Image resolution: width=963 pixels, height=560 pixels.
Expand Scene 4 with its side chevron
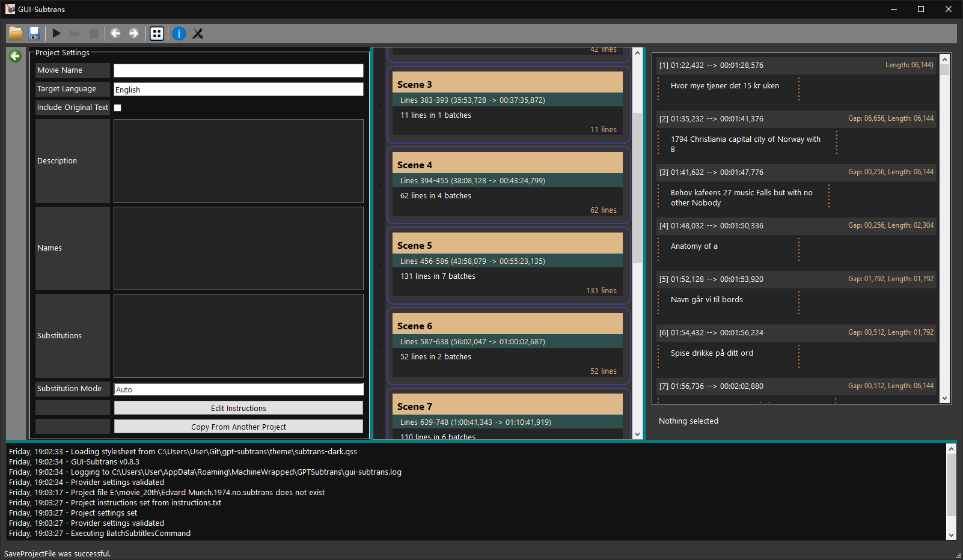pos(379,186)
